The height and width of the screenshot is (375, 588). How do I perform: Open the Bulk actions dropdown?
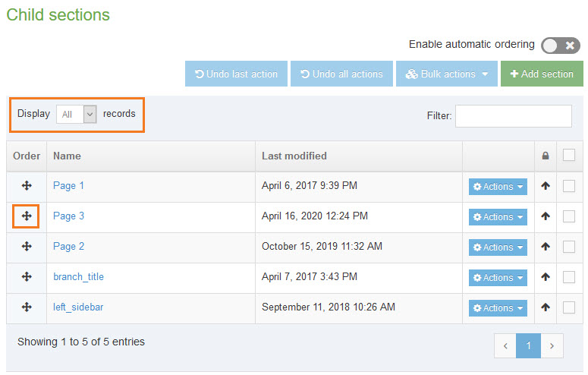click(x=447, y=74)
